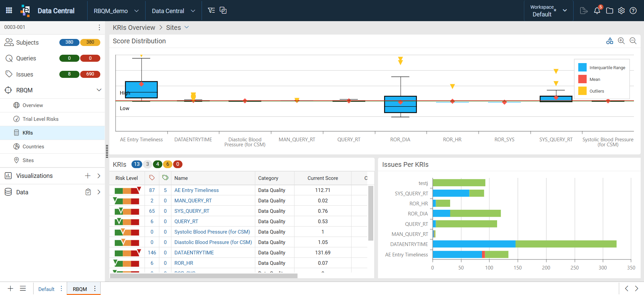Open the Workspace Default dropdown

(548, 11)
